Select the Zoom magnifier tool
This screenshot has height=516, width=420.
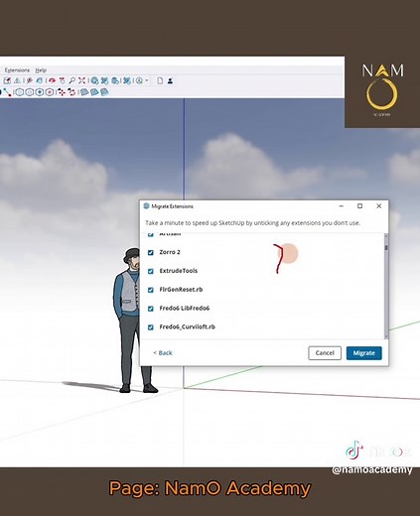coord(71,80)
